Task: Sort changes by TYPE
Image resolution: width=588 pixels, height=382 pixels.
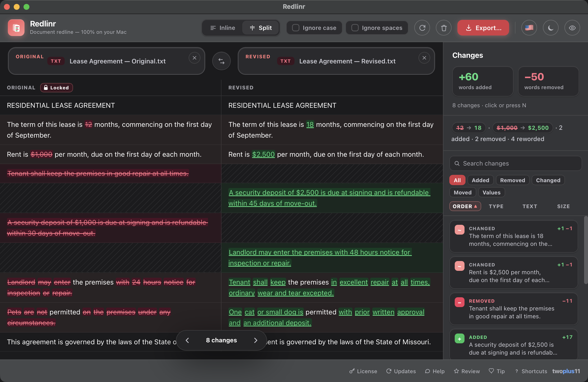Action: 496,206
